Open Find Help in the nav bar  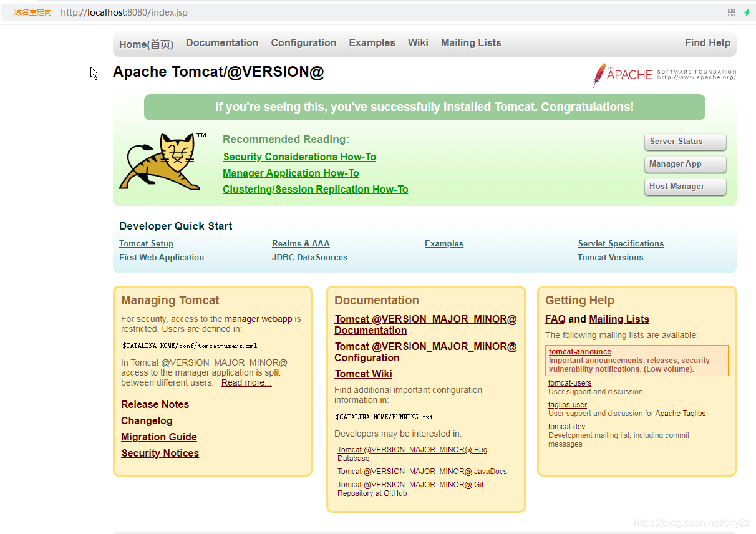tap(707, 42)
